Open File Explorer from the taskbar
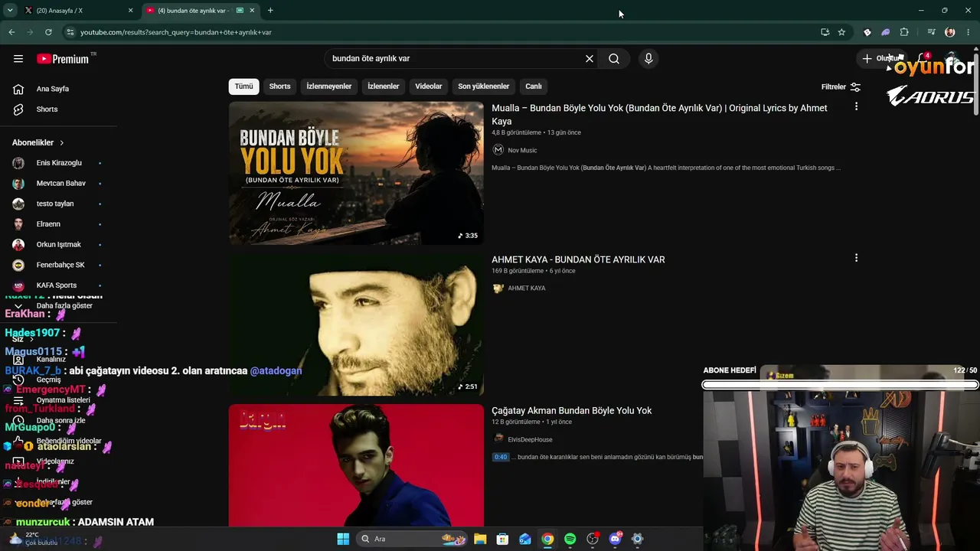 point(480,539)
